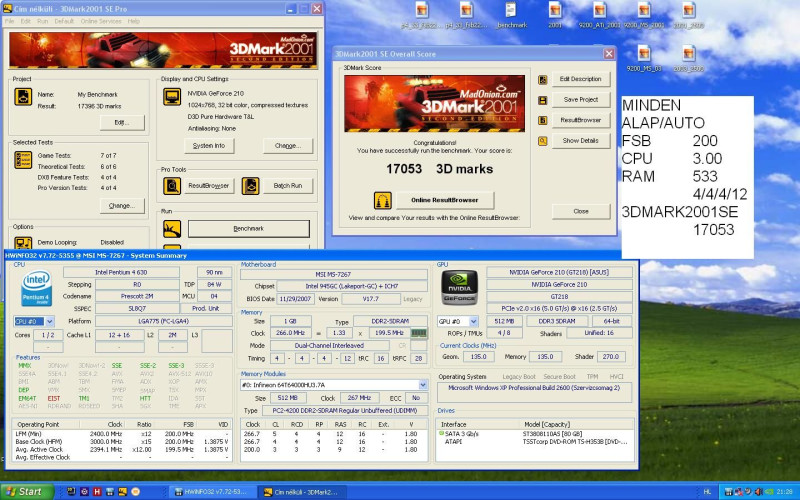800x500 pixels.
Task: Open the _benchmark desktop file
Action: (x=511, y=15)
